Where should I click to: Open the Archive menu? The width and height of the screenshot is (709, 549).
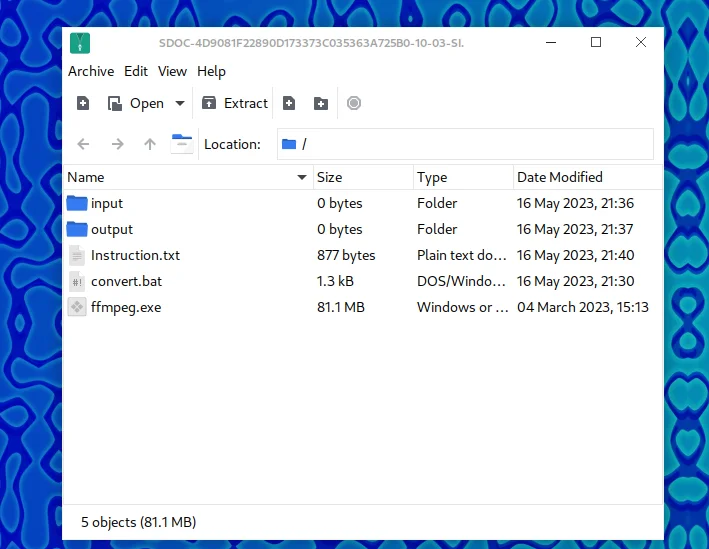[91, 71]
